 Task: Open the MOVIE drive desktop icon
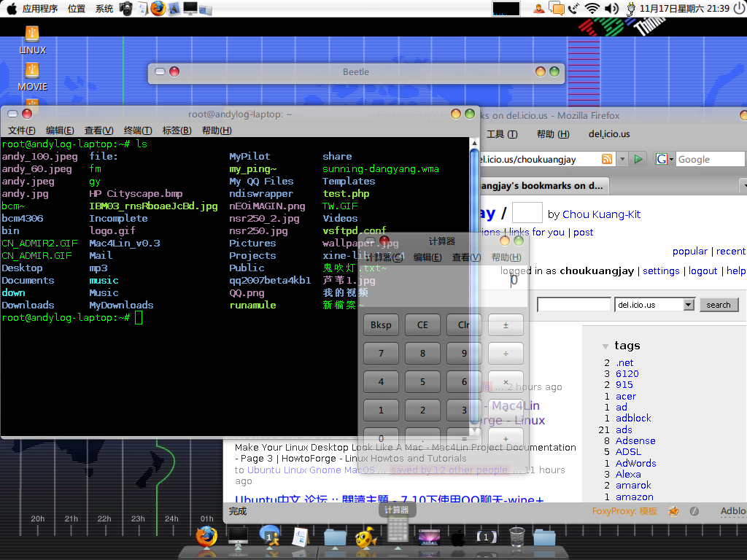[32, 77]
